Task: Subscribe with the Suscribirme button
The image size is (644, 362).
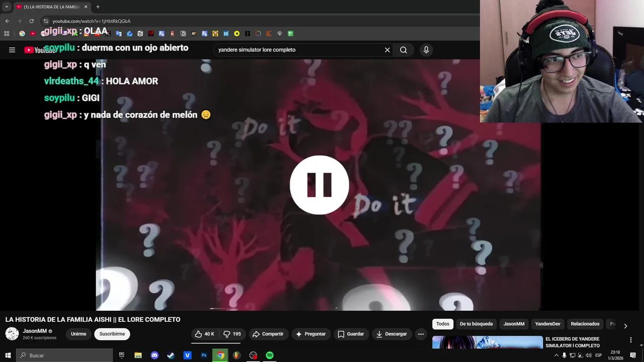Action: pyautogui.click(x=112, y=334)
